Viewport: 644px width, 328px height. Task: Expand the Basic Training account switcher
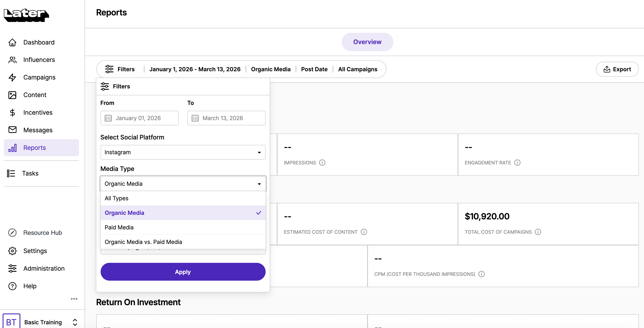coord(75,322)
